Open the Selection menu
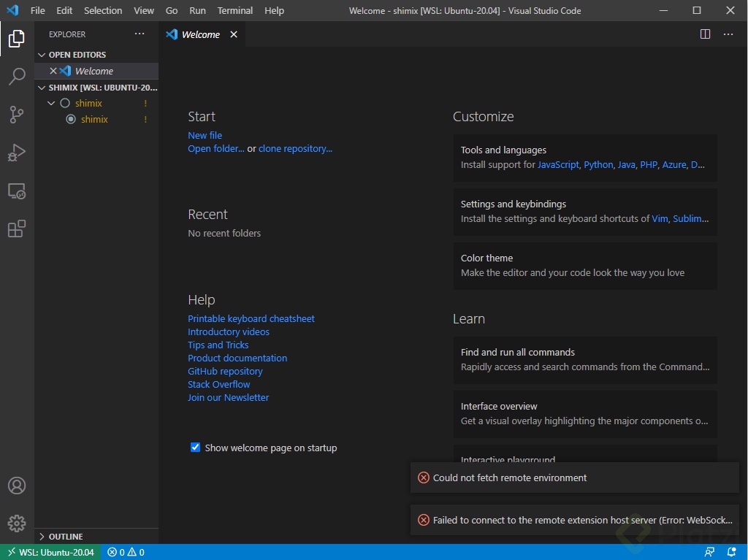The image size is (748, 560). tap(103, 10)
